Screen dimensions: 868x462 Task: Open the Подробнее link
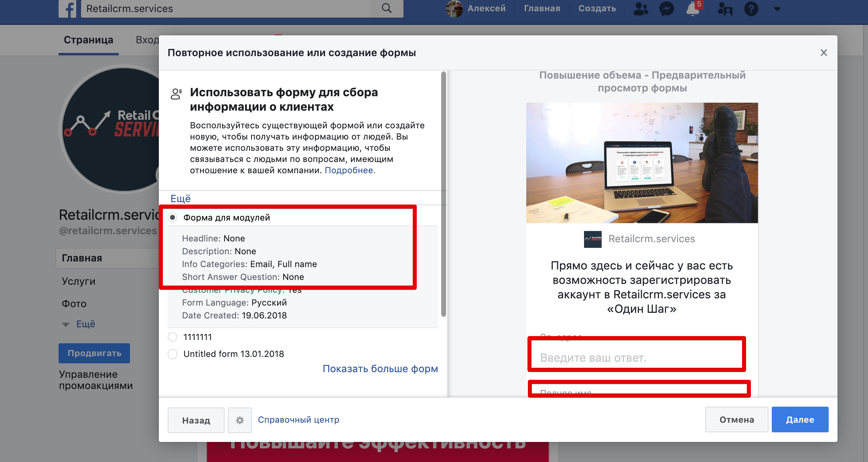(350, 170)
